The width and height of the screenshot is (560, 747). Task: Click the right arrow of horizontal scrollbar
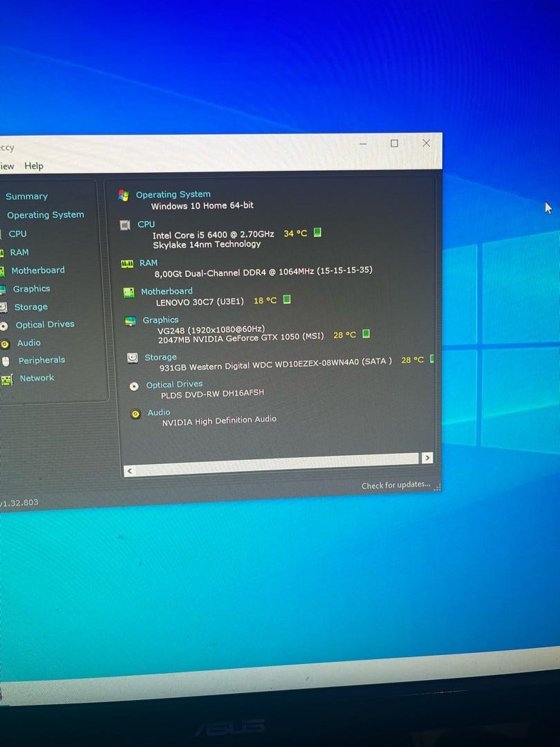pyautogui.click(x=427, y=458)
